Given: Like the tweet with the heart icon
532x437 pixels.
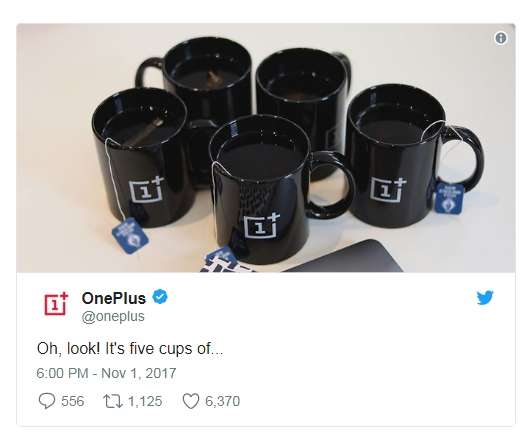Looking at the screenshot, I should point(191,401).
